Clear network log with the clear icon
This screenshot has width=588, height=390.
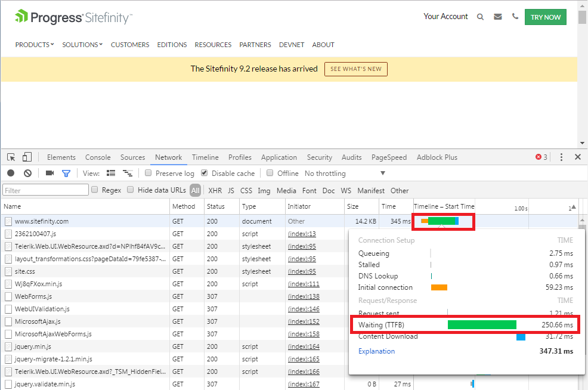(x=27, y=173)
